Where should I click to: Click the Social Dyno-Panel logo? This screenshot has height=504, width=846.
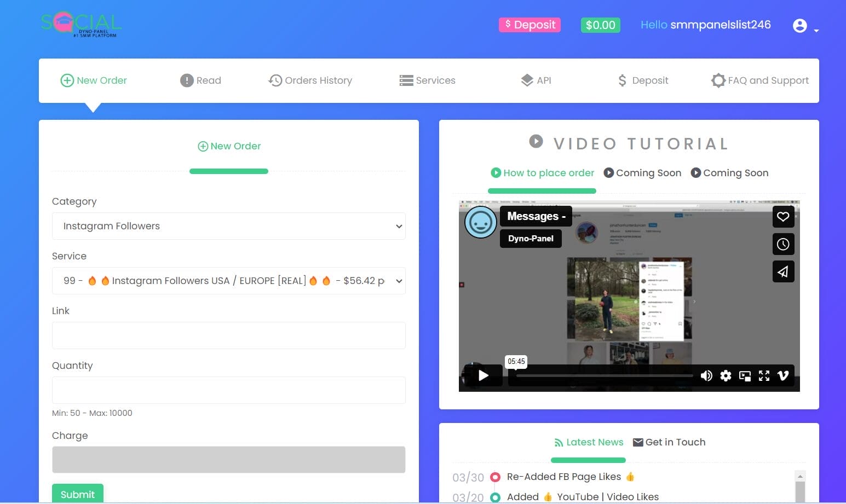click(81, 25)
